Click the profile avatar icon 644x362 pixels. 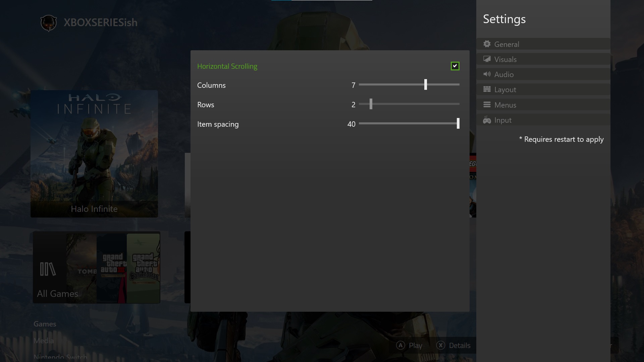tap(49, 23)
